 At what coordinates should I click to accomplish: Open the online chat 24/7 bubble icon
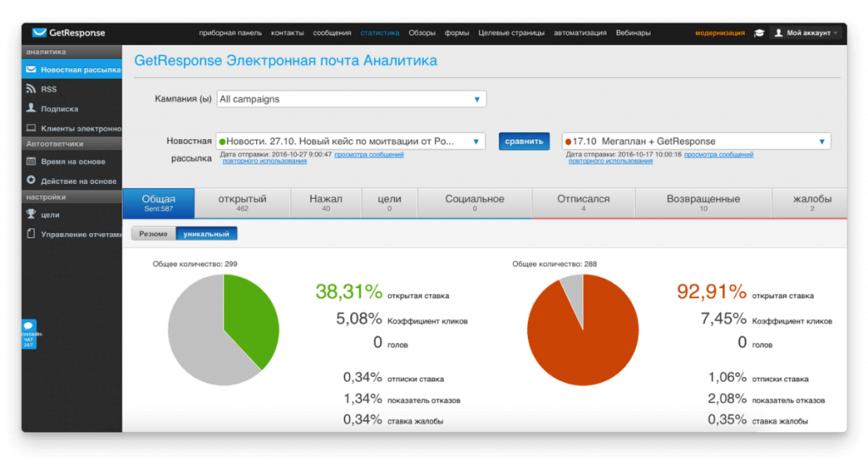[x=29, y=334]
